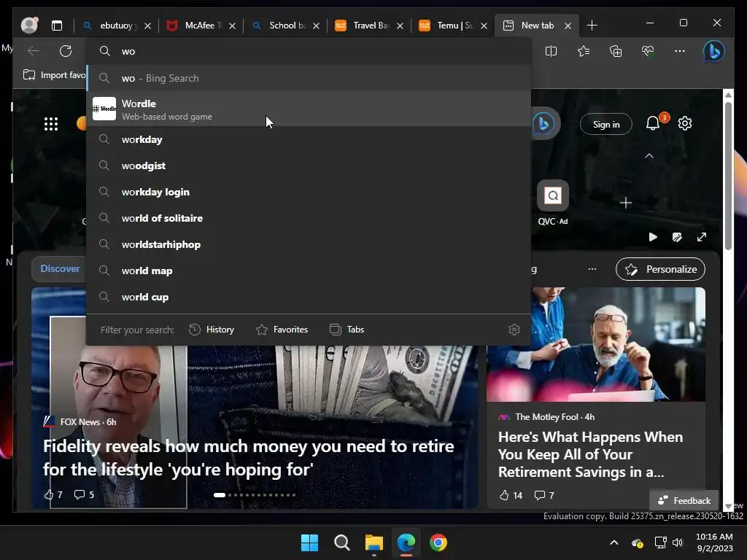The height and width of the screenshot is (560, 747).
Task: Close the Temu tab
Action: coord(484,26)
